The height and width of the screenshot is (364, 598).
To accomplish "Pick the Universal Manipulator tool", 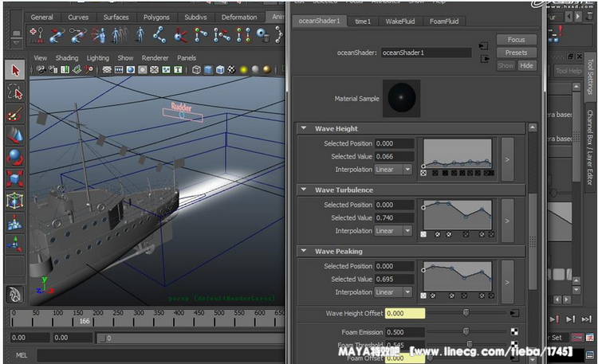I will coord(15,201).
